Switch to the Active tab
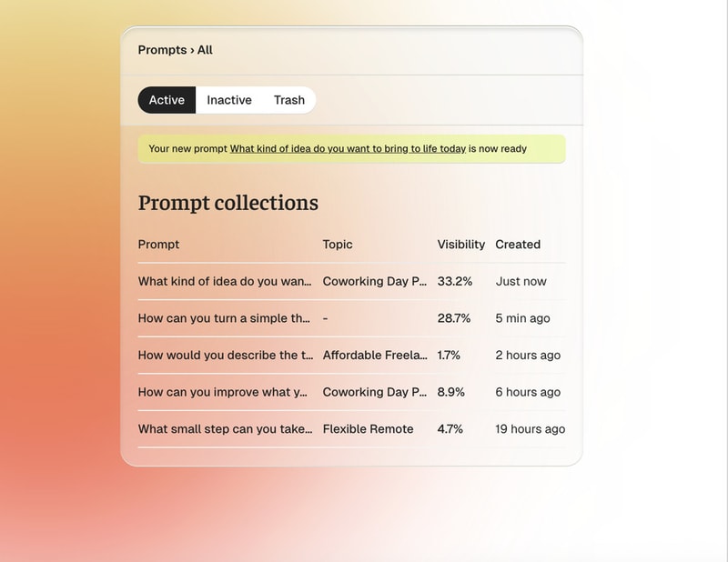Image resolution: width=728 pixels, height=562 pixels. 167,100
